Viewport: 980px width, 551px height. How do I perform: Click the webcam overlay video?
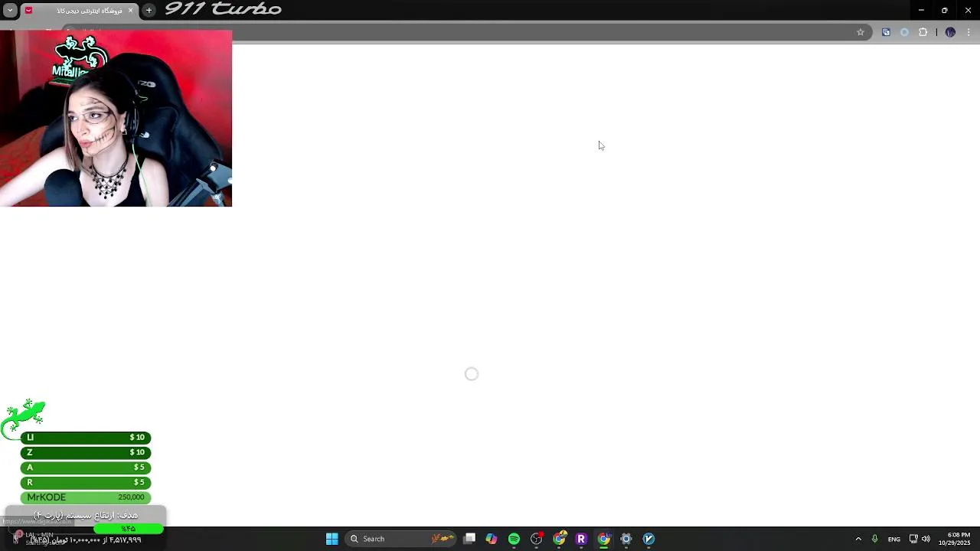tap(116, 119)
